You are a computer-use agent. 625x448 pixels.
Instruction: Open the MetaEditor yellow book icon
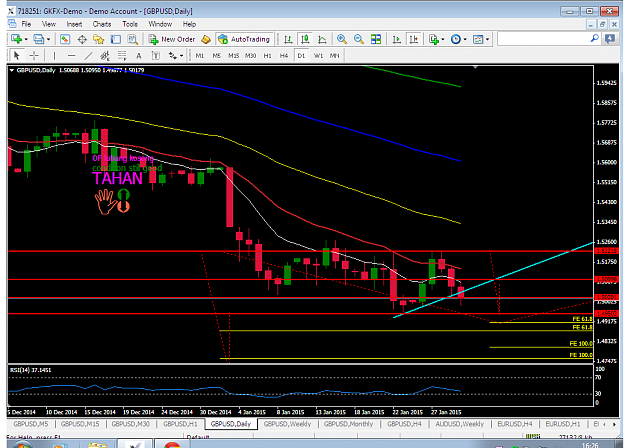click(206, 39)
